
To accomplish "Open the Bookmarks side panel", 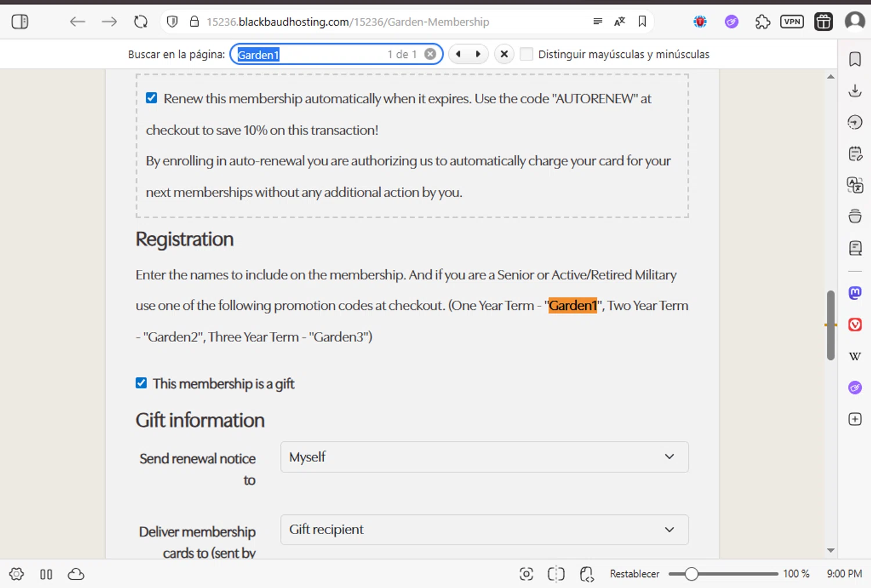I will click(855, 59).
